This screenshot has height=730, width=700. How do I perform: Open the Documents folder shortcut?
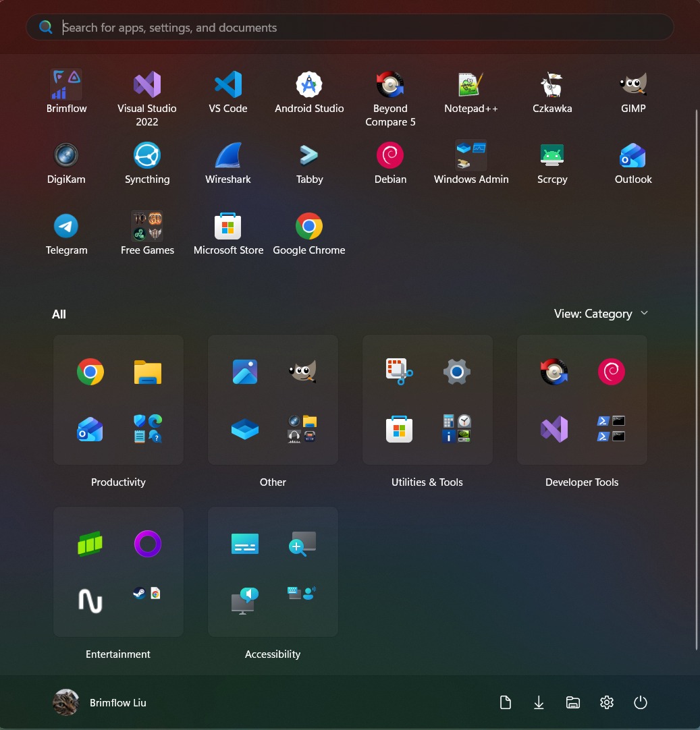tap(506, 702)
